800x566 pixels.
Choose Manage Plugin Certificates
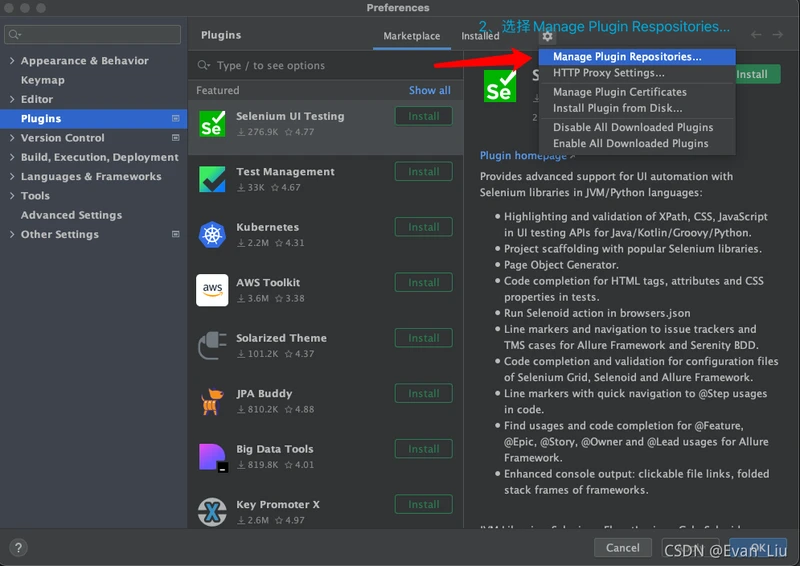(637, 92)
